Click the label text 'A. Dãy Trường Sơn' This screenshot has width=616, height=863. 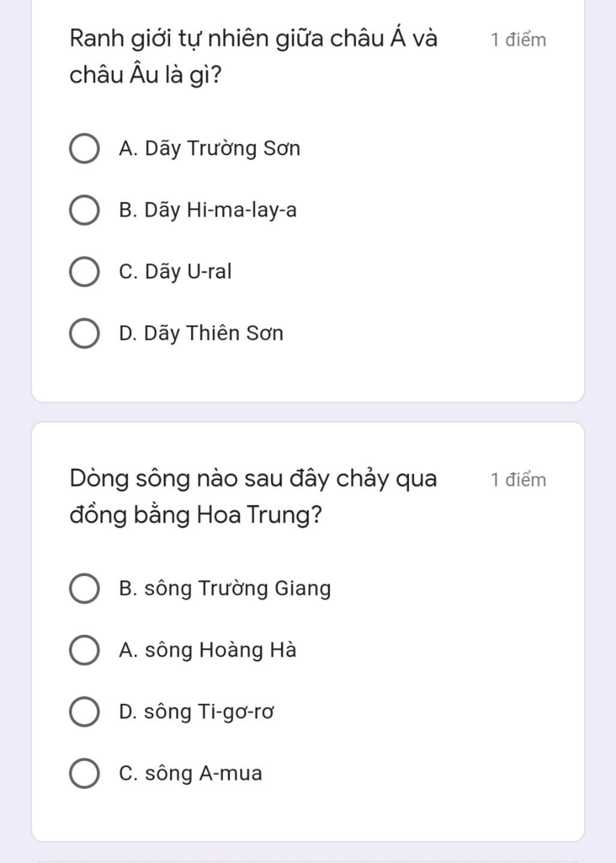coord(209,149)
